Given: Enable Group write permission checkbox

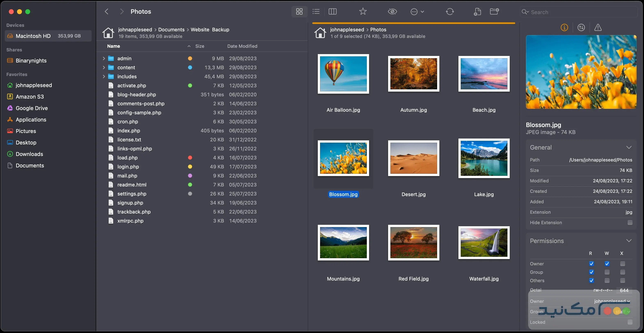Looking at the screenshot, I should tap(607, 272).
